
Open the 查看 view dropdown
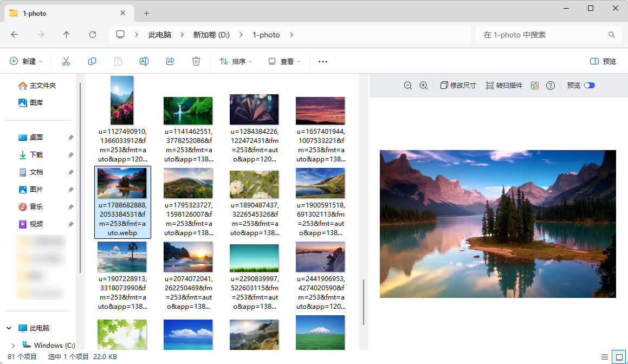pos(284,61)
